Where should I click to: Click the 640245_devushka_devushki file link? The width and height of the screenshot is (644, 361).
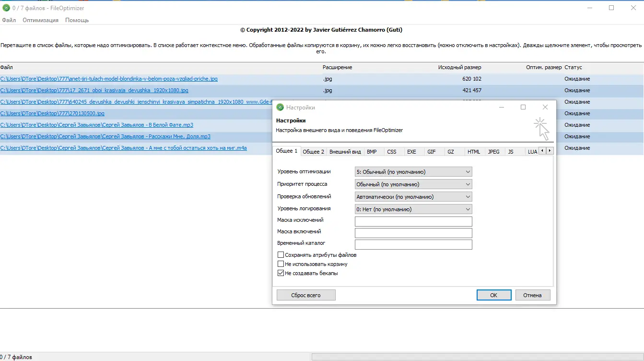[136, 102]
